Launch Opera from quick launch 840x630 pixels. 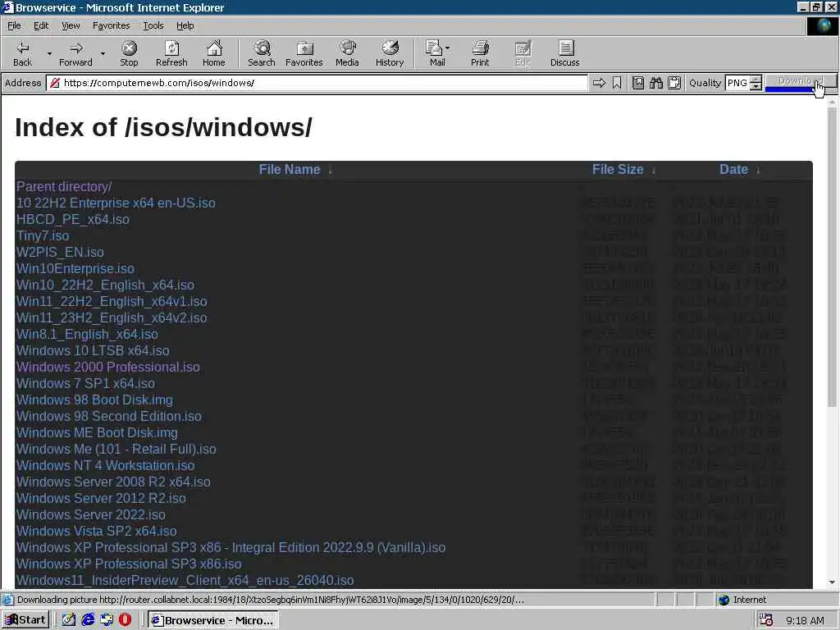125,620
